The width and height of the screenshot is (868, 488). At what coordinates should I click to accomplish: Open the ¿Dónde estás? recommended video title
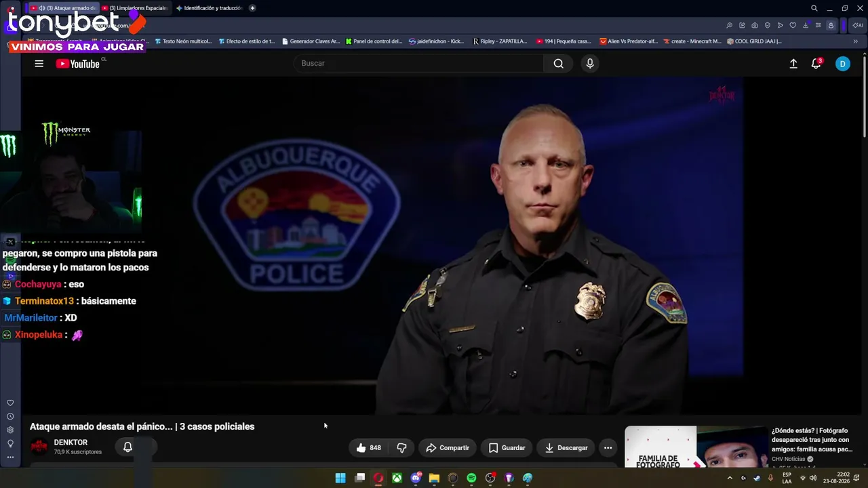pyautogui.click(x=812, y=440)
